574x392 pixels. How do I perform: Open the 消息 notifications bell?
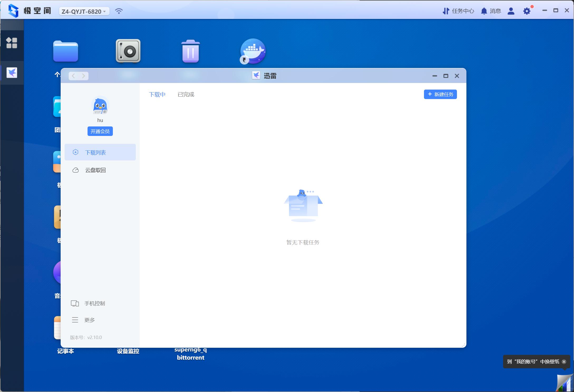[x=491, y=11]
